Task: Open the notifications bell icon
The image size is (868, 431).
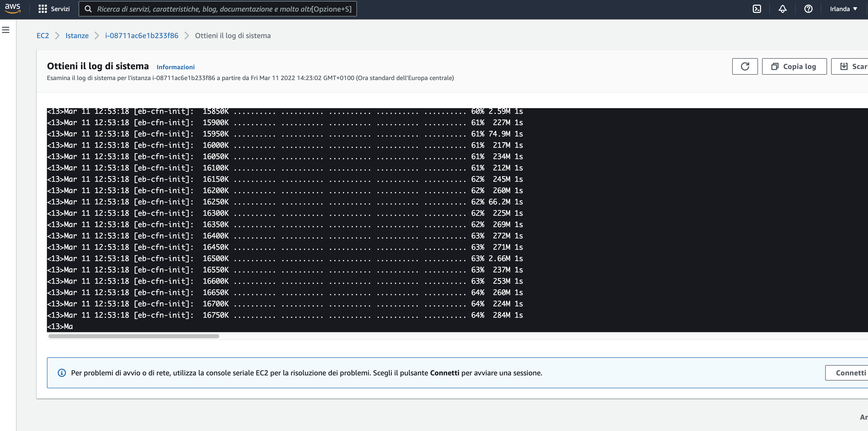Action: (782, 9)
